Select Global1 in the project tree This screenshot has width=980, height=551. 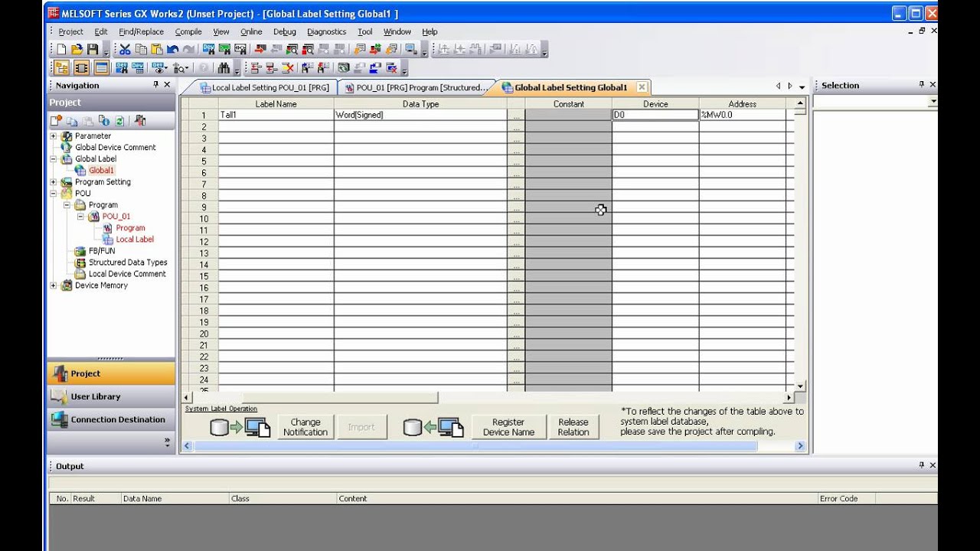point(101,171)
